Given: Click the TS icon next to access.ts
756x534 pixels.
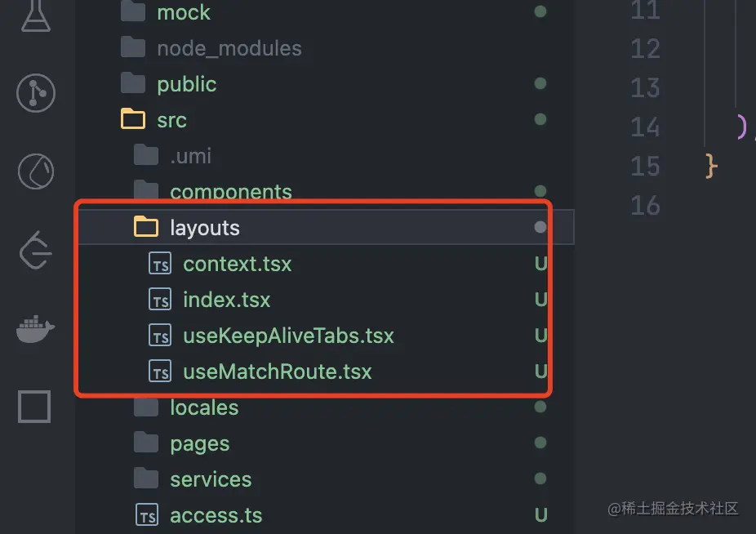Looking at the screenshot, I should 147,515.
